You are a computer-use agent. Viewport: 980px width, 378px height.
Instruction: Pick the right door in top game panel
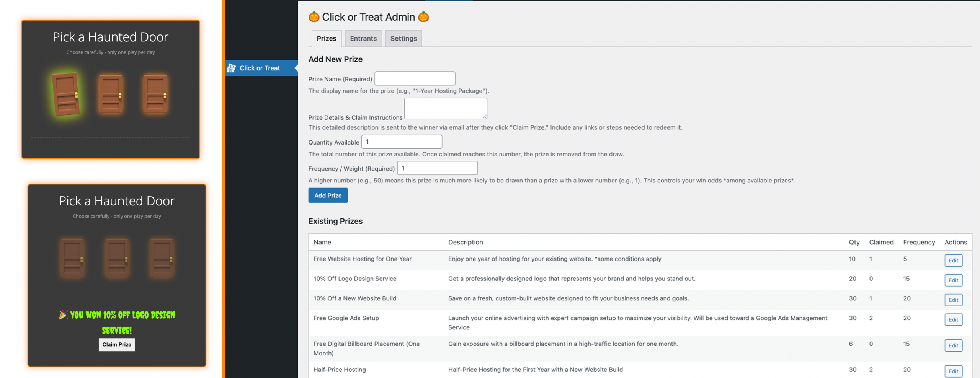pyautogui.click(x=155, y=94)
